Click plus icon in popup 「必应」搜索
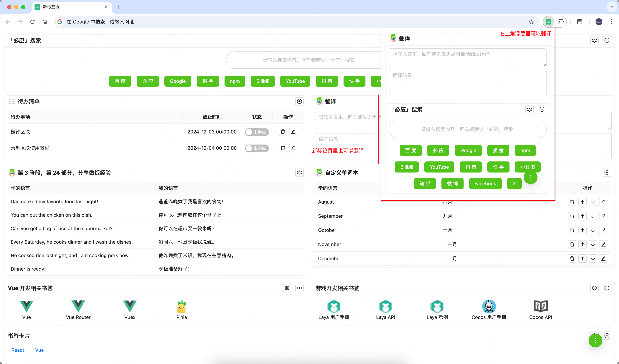This screenshot has height=364, width=619. tap(542, 109)
